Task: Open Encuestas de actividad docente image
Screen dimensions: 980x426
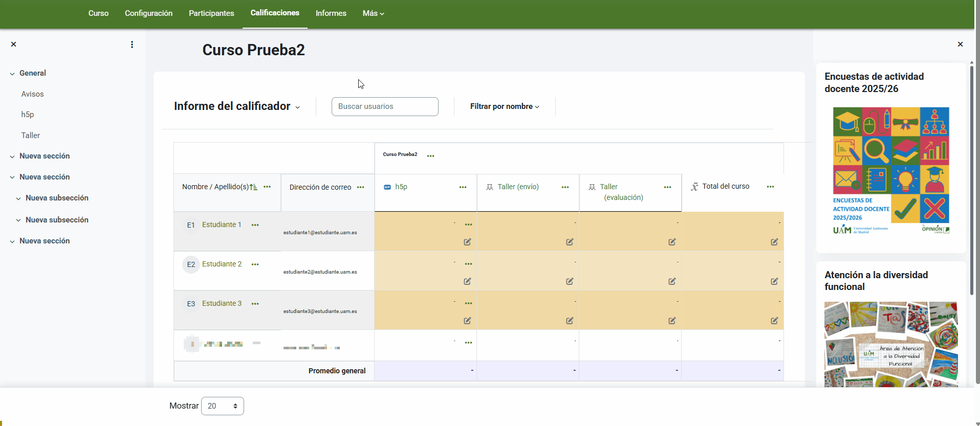Action: click(891, 171)
